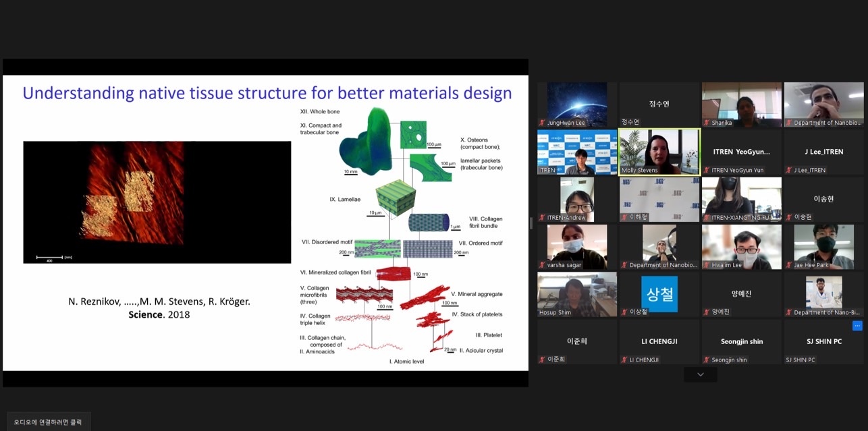This screenshot has width=868, height=431.
Task: Click the audio connect button at the bottom left
Action: point(48,422)
